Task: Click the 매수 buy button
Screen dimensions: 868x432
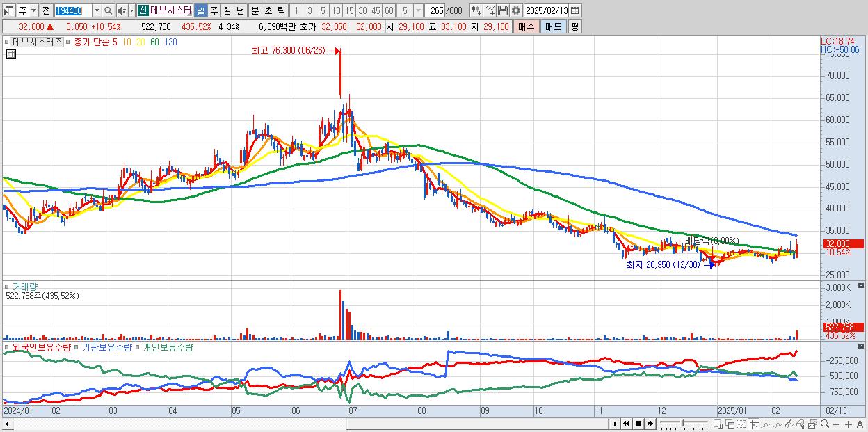Action: pyautogui.click(x=527, y=26)
